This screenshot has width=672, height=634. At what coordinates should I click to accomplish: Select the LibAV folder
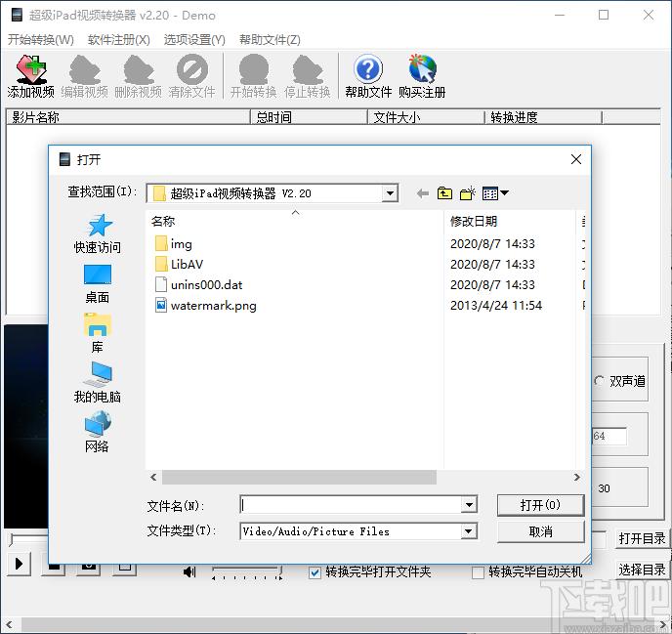[x=179, y=264]
